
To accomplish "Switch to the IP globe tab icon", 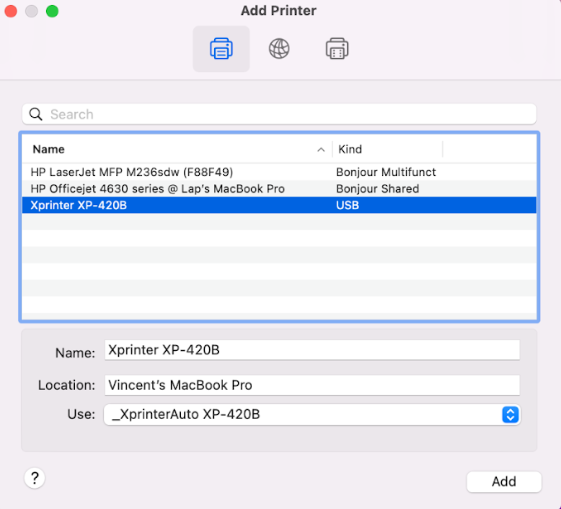I will click(x=279, y=49).
